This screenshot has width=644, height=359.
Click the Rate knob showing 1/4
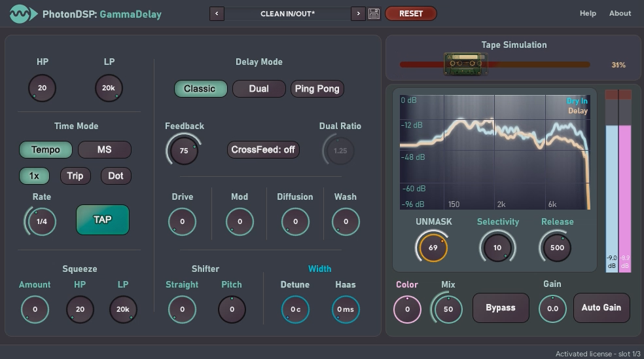[x=41, y=221]
